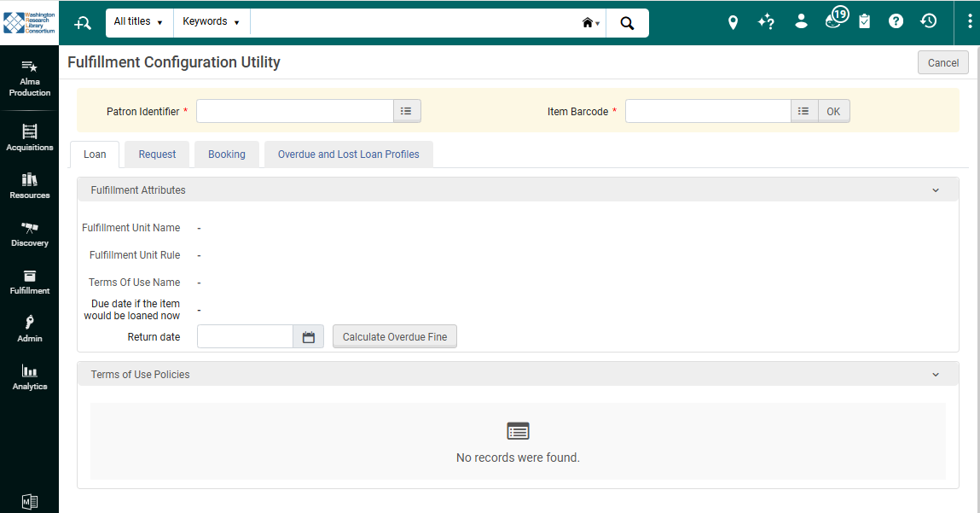Open Analytics from the sidebar
This screenshot has width=980, height=513.
pyautogui.click(x=30, y=377)
